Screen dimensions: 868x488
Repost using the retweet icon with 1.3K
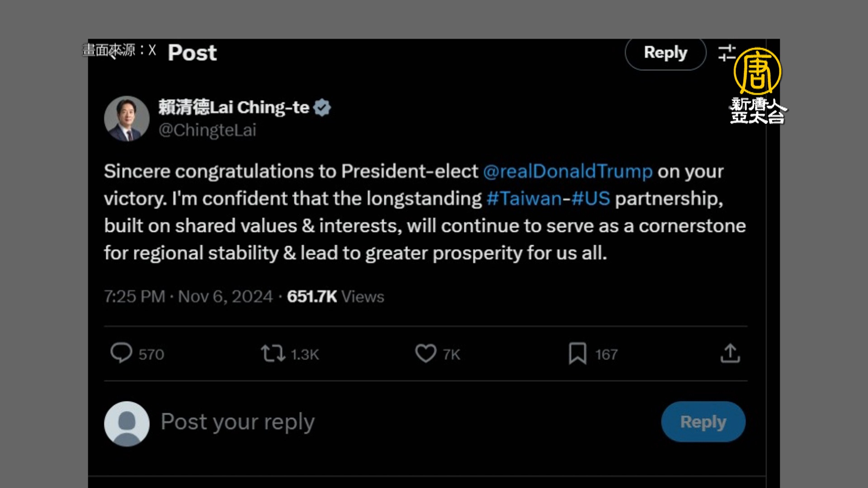[273, 353]
